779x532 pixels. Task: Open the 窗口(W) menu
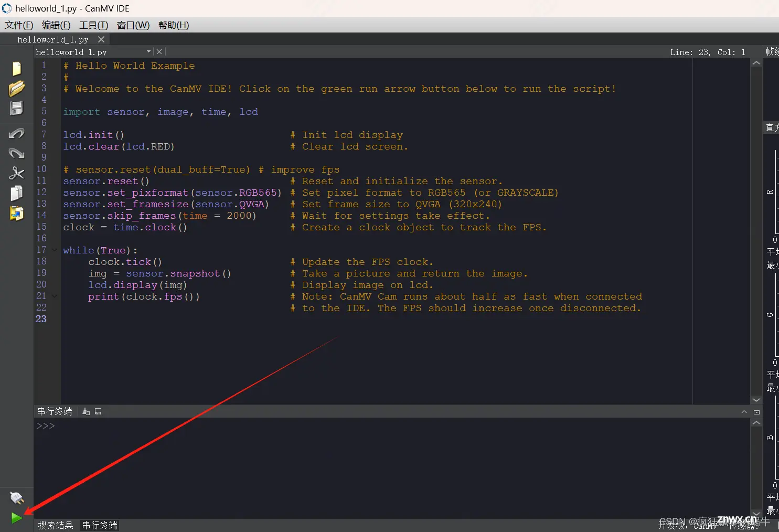pos(133,25)
